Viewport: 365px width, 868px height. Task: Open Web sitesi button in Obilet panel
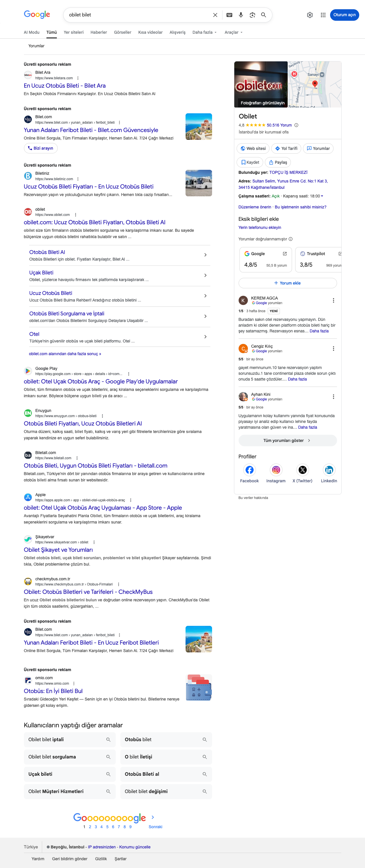point(253,148)
